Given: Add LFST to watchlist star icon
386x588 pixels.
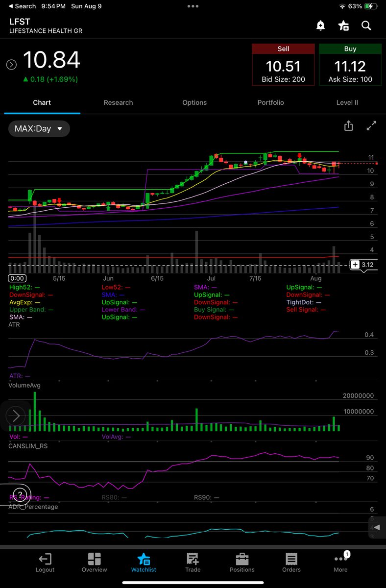Looking at the screenshot, I should (343, 26).
